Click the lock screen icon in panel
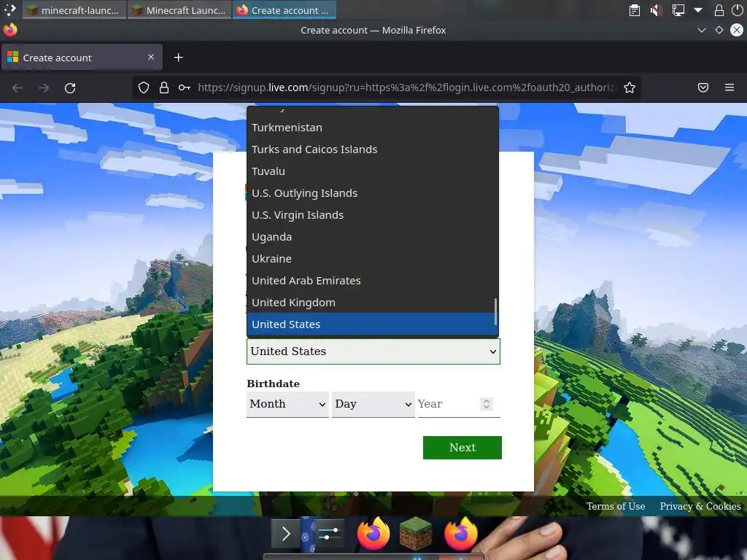The image size is (747, 560). point(719,10)
